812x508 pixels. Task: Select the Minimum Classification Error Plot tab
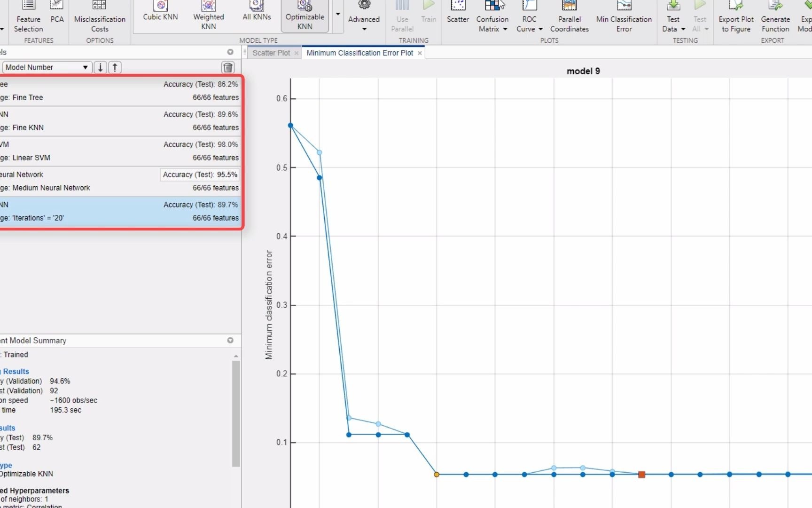pos(359,53)
